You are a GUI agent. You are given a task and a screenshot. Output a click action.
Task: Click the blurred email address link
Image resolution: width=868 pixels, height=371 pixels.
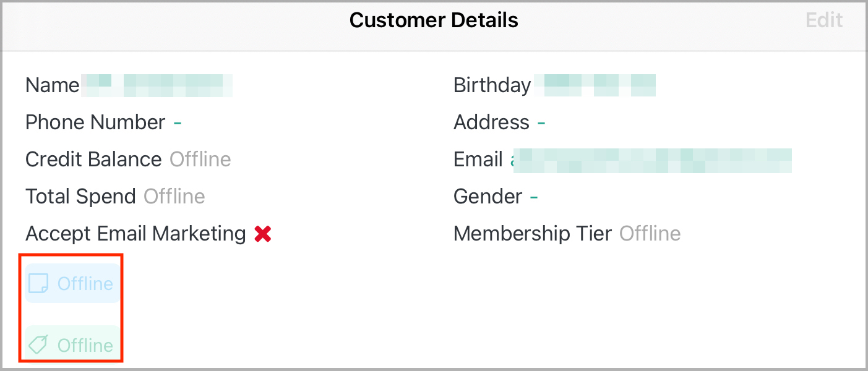click(x=651, y=160)
